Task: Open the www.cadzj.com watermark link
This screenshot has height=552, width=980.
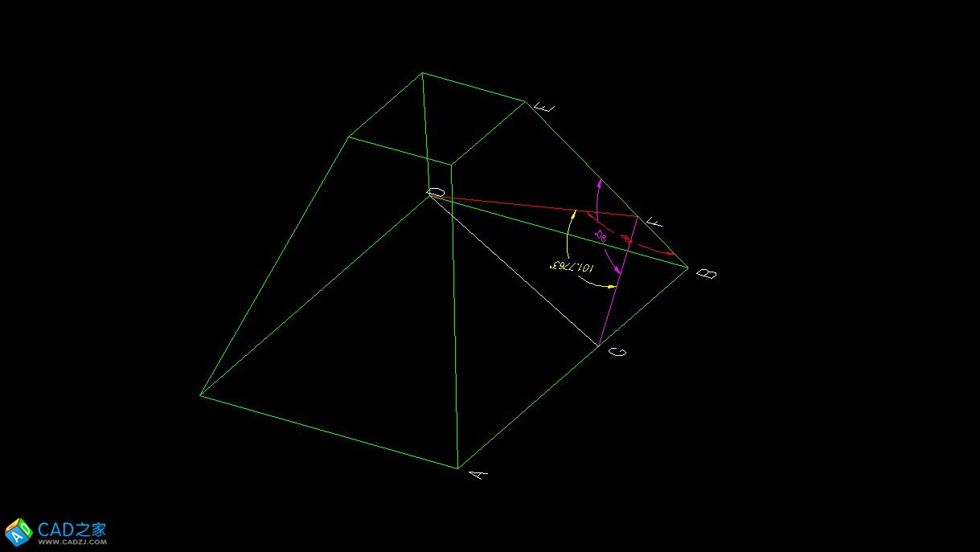Action: click(x=72, y=542)
